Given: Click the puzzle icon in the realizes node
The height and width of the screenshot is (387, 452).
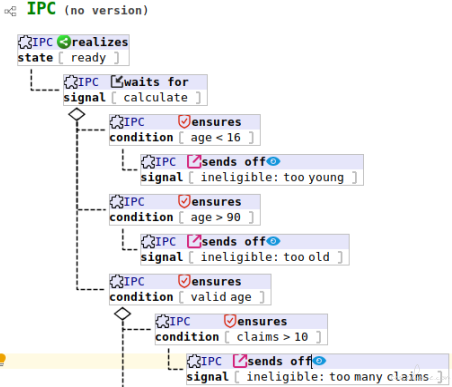Looking at the screenshot, I should (x=25, y=42).
